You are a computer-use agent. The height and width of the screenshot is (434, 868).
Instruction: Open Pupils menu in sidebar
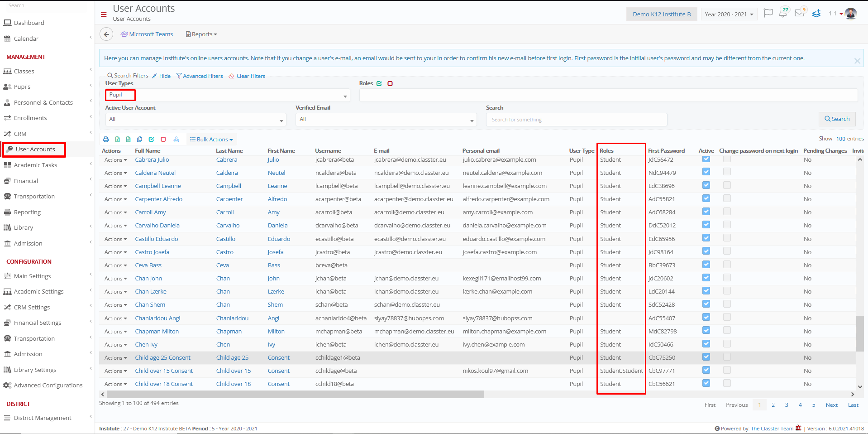[22, 87]
